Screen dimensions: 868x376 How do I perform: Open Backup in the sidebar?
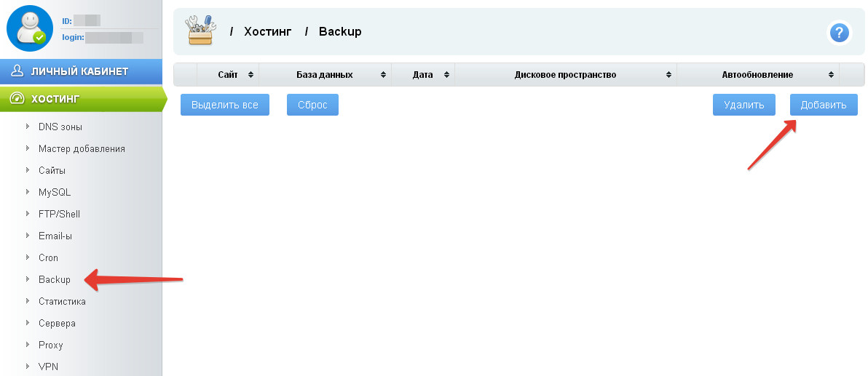point(55,279)
